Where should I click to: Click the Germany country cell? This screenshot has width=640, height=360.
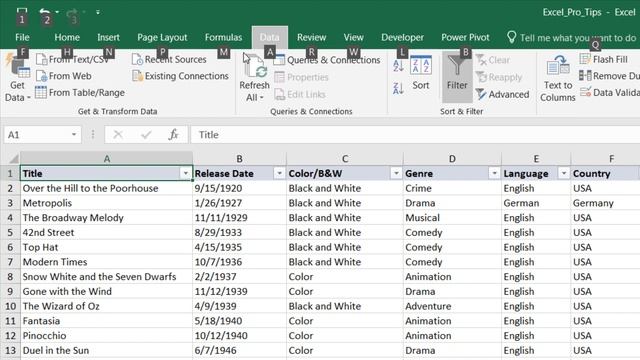(x=605, y=203)
